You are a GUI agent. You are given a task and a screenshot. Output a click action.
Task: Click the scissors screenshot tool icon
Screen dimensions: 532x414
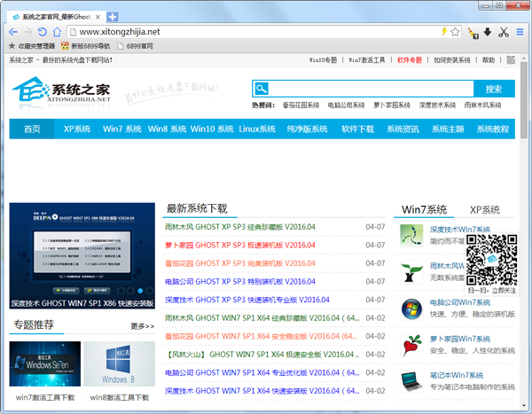tap(504, 32)
